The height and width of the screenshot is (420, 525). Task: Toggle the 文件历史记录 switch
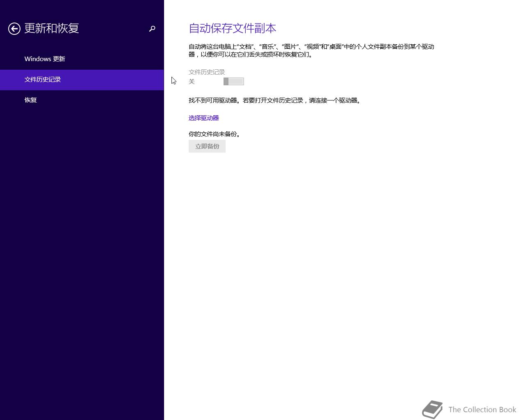point(234,82)
